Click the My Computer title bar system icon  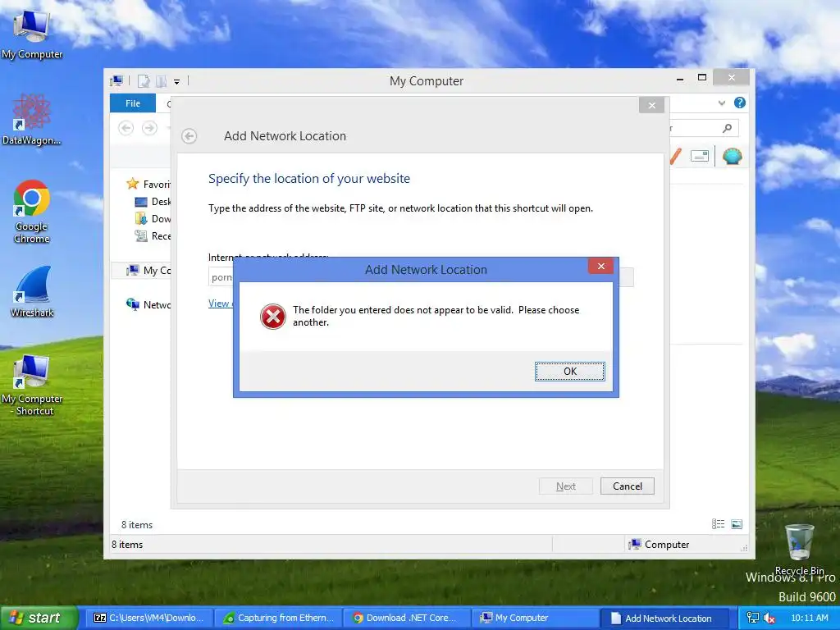116,81
